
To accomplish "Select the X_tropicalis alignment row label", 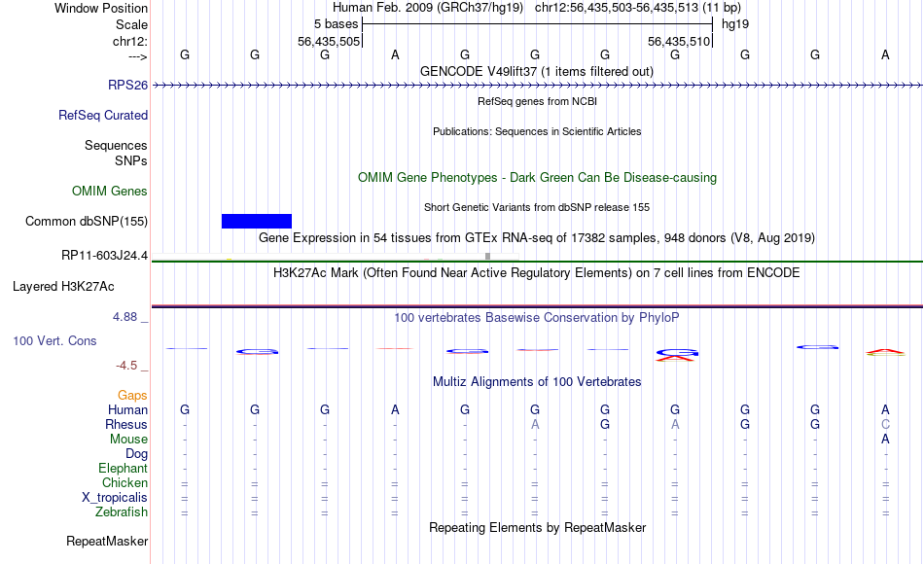I will click(x=115, y=498).
